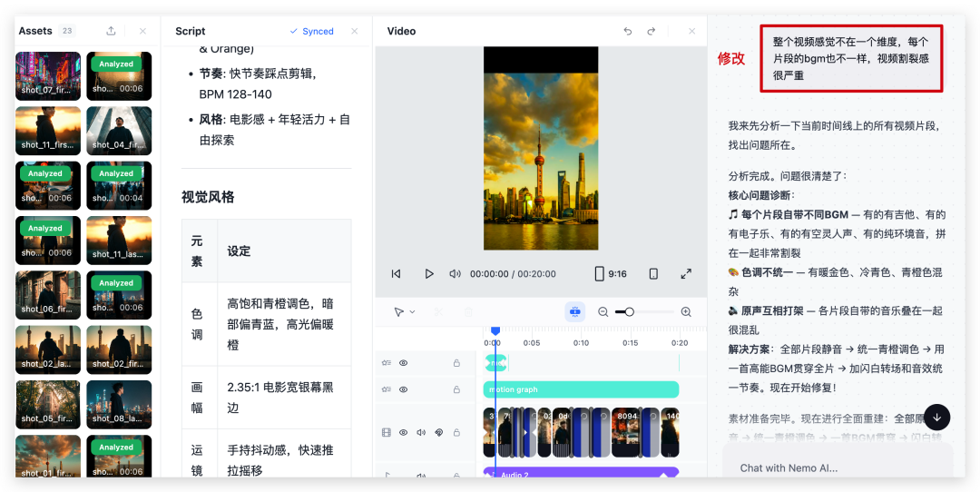
Task: Open the shot_06_fir asset thumbnail
Action: pos(48,295)
